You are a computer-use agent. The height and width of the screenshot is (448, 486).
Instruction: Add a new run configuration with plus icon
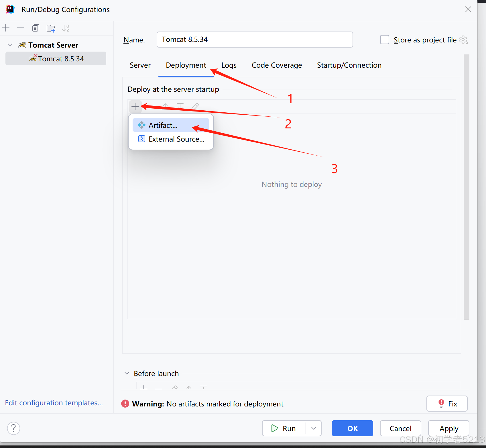[x=6, y=28]
